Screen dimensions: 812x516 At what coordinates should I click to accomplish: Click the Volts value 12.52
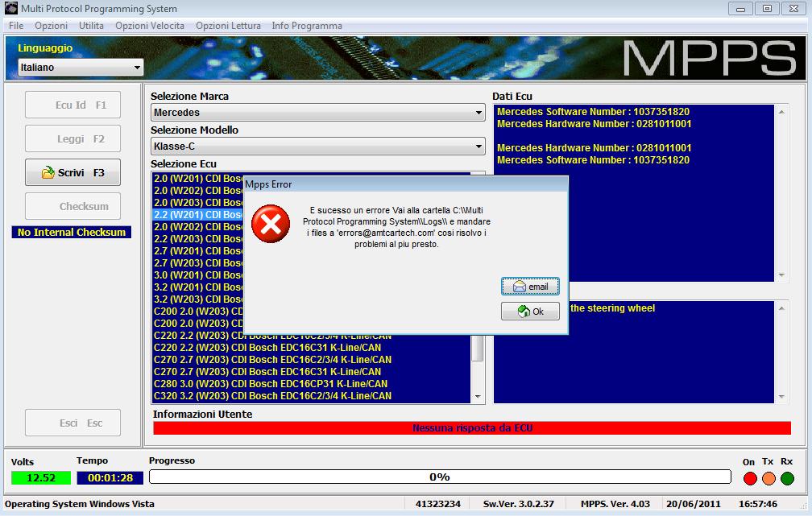pos(41,477)
